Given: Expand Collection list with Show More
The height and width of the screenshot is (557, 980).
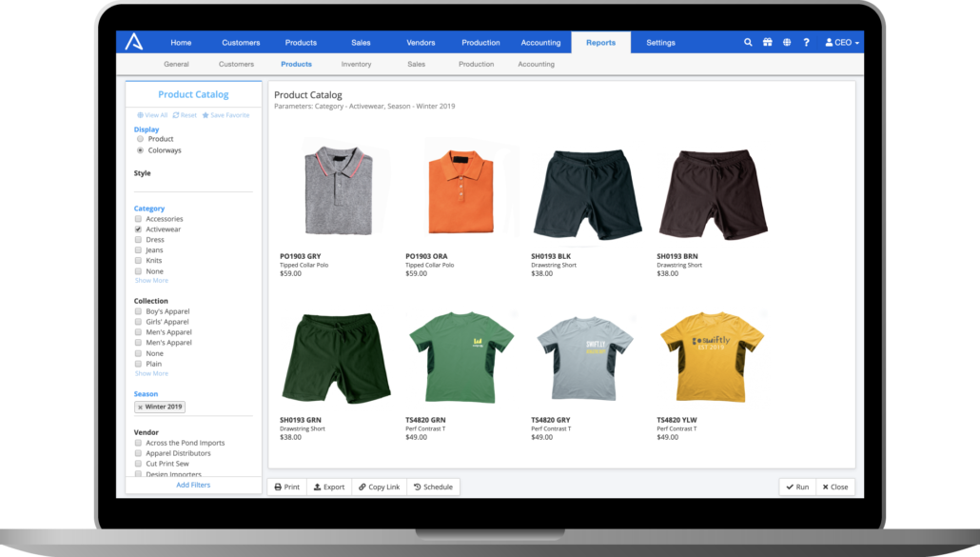Looking at the screenshot, I should click(151, 373).
